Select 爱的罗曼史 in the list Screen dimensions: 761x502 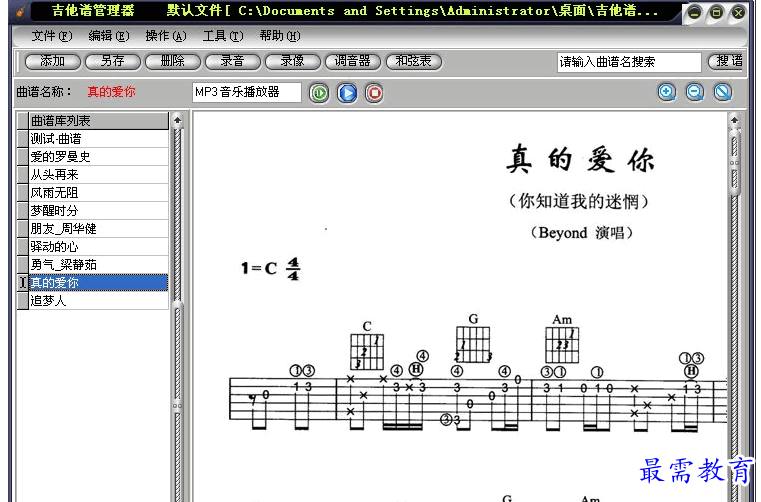pyautogui.click(x=99, y=157)
